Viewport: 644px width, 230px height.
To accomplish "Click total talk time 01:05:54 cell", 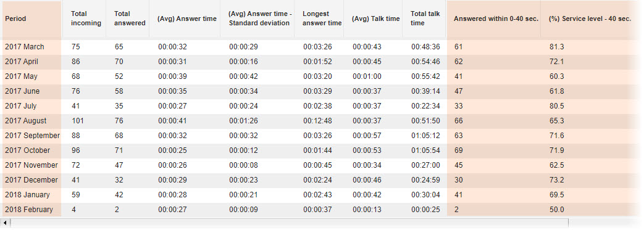I will [x=425, y=150].
